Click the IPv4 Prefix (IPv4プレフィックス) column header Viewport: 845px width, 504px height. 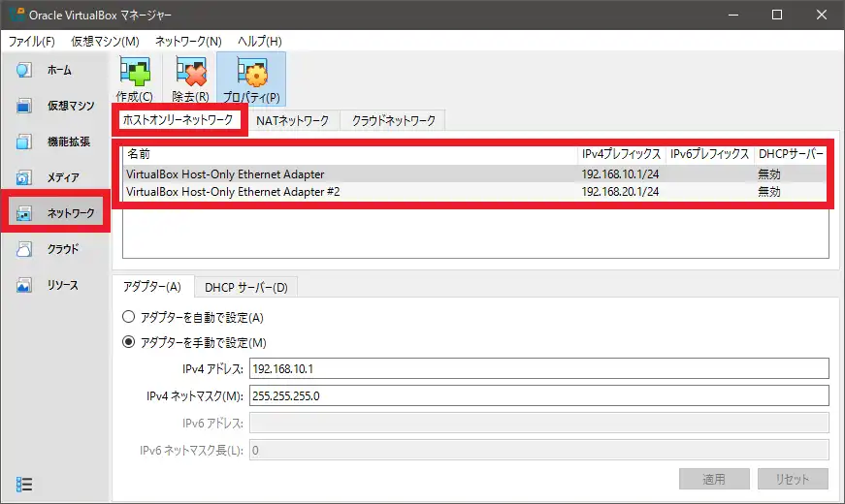point(621,154)
